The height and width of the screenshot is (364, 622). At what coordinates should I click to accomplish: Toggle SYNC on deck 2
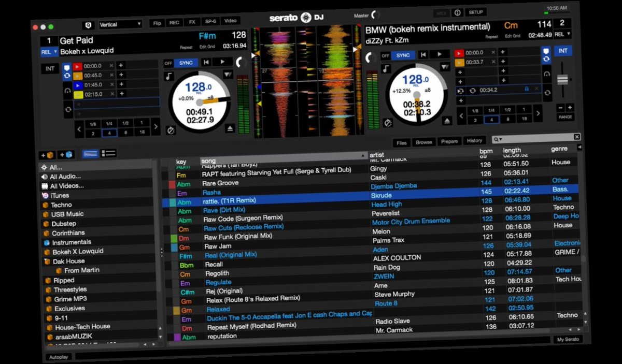[403, 55]
